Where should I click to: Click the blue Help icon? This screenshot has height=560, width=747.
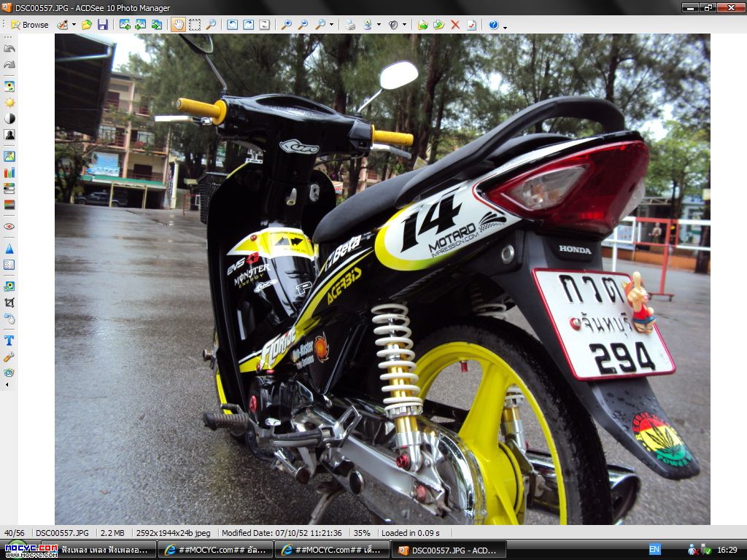coord(494,25)
